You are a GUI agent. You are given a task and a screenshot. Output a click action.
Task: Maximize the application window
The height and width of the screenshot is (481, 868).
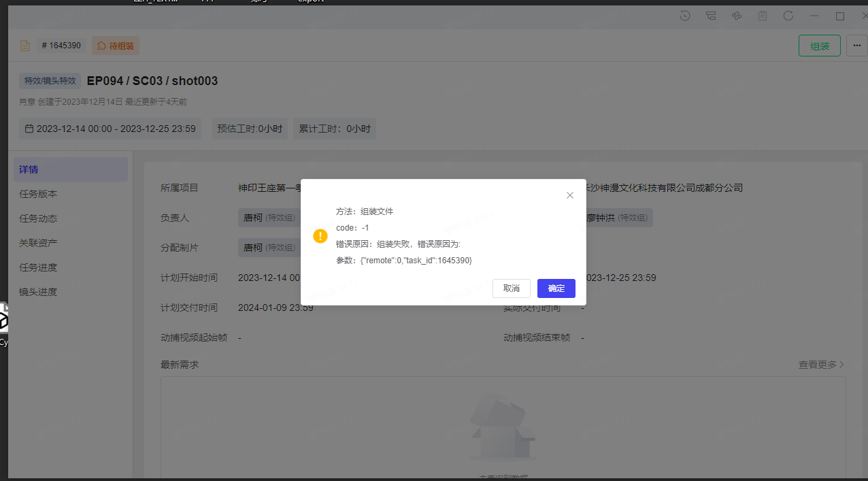840,16
